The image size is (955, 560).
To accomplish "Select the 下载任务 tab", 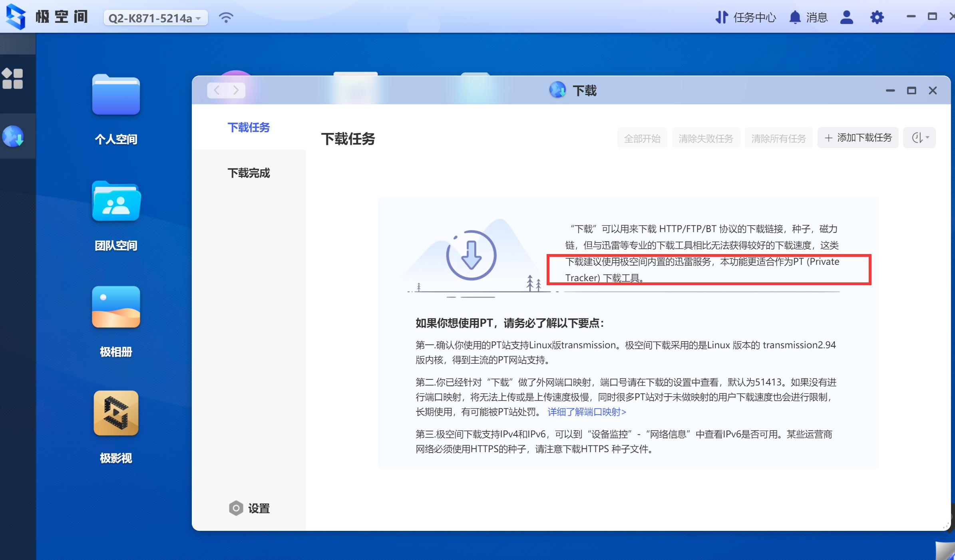I will tap(249, 127).
